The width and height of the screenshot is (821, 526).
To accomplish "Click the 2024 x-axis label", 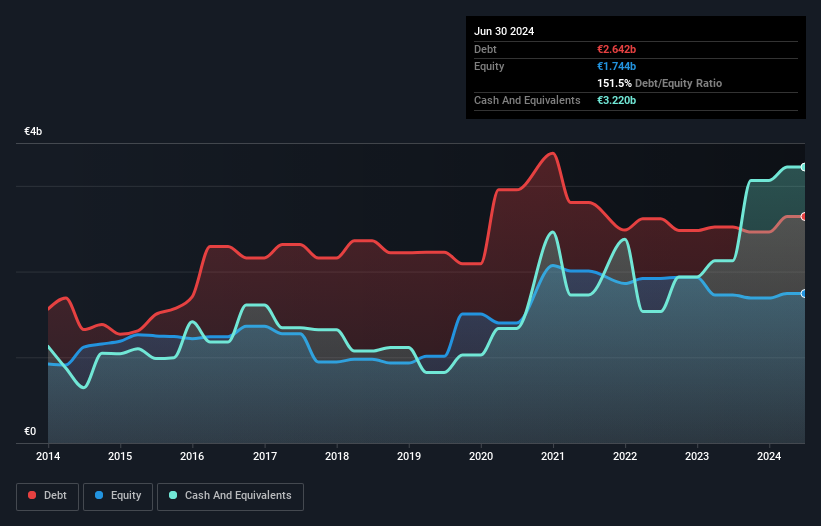I will (x=770, y=457).
